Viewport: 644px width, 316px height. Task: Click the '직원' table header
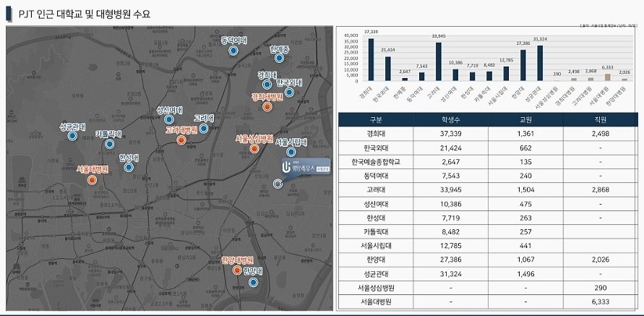tap(600, 120)
